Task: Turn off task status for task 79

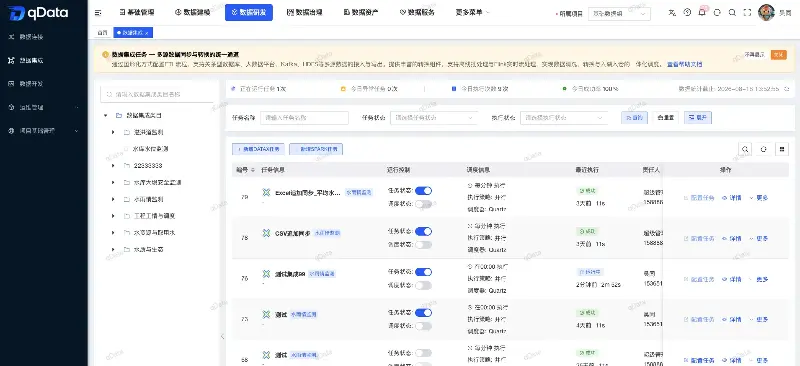Action: [423, 191]
